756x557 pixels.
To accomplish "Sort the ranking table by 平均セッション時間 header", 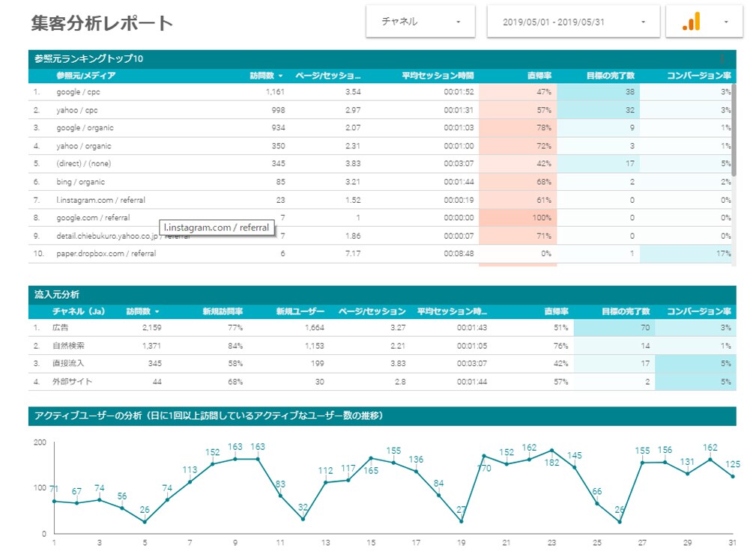I will [x=438, y=76].
